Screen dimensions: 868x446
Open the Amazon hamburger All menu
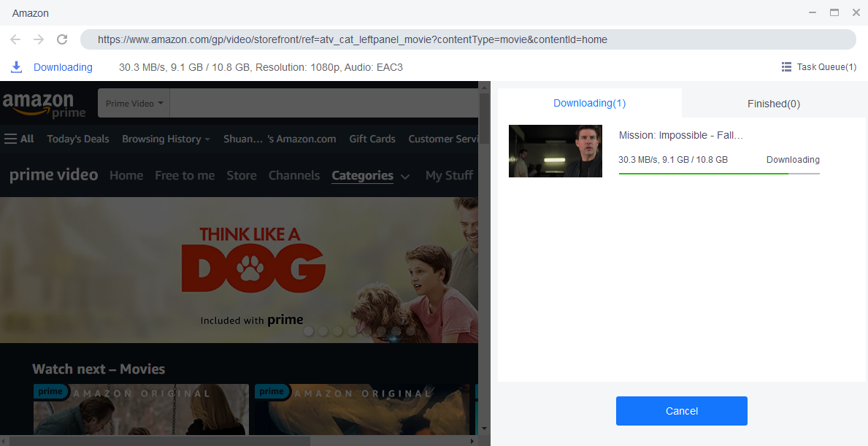coord(19,139)
